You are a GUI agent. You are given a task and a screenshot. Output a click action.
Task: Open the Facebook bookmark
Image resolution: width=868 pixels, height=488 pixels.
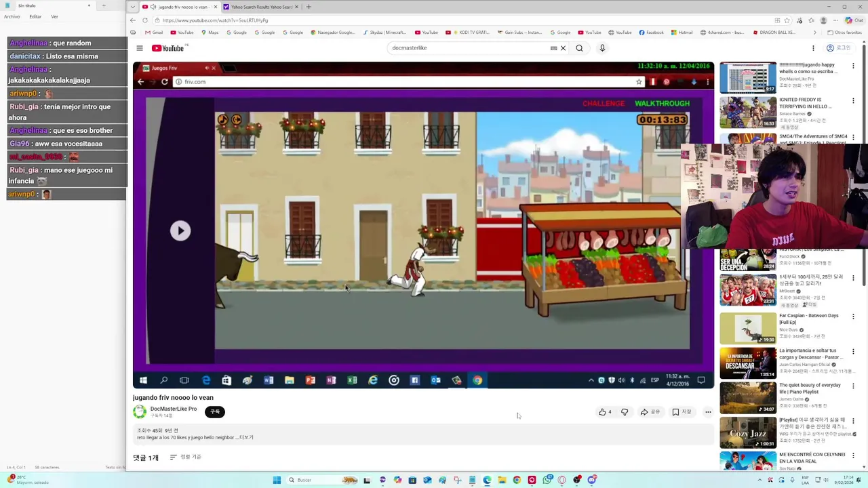[x=651, y=33]
